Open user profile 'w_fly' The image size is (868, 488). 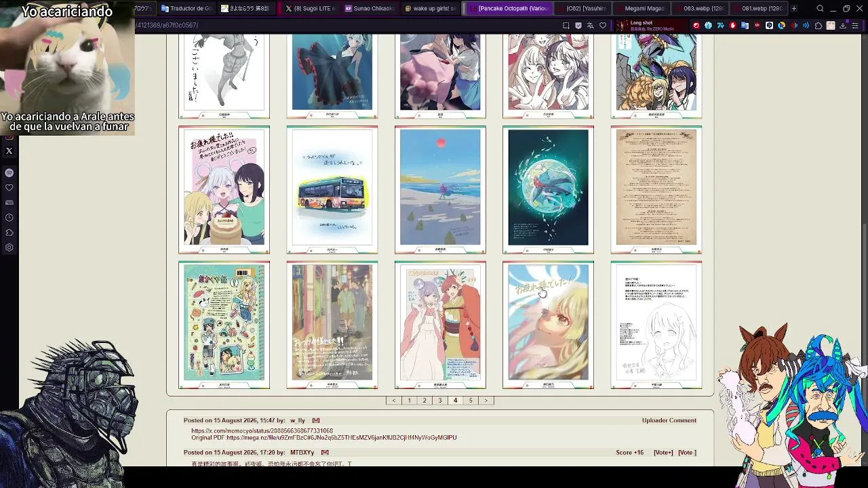coord(298,421)
